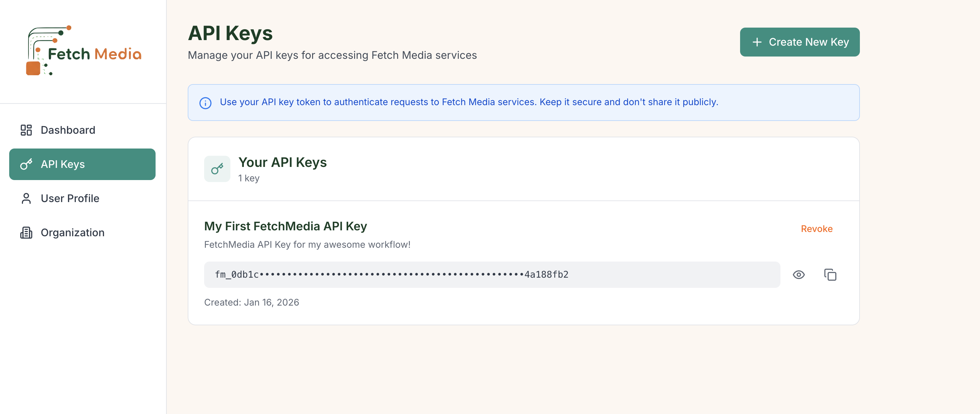The height and width of the screenshot is (414, 980).
Task: Open the Dashboard page
Action: coord(68,130)
